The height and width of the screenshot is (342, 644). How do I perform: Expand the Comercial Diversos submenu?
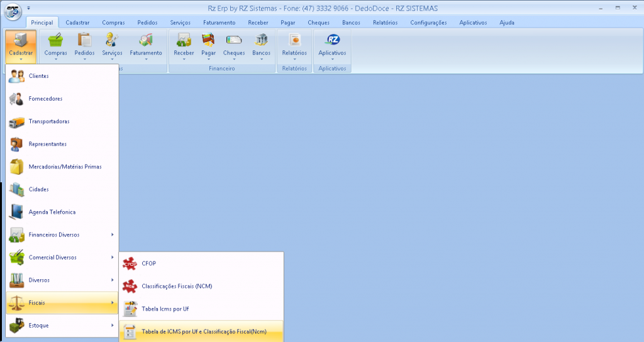pyautogui.click(x=62, y=257)
